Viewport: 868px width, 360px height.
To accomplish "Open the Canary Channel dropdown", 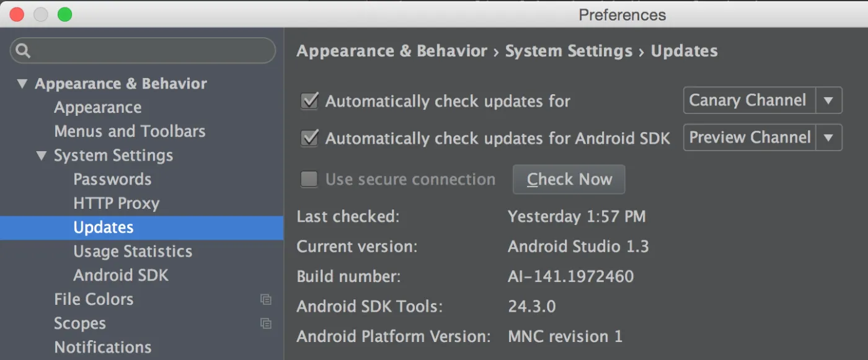I will [x=762, y=100].
